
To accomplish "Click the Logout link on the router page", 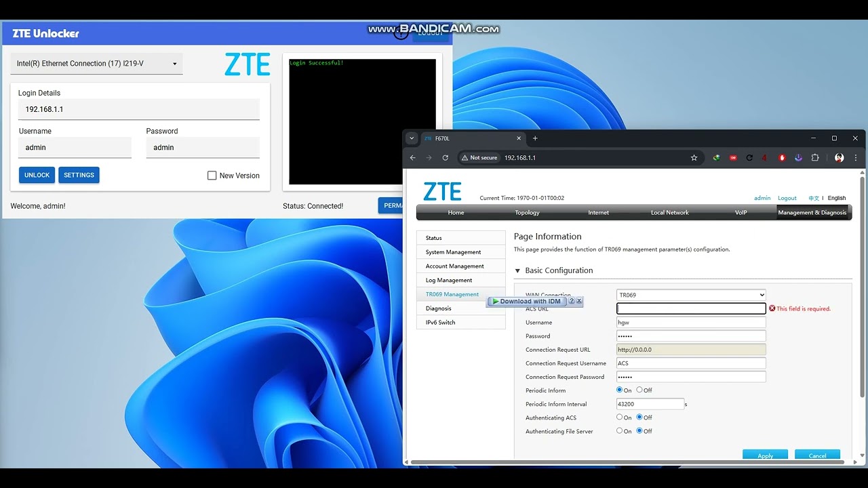I will pyautogui.click(x=787, y=198).
